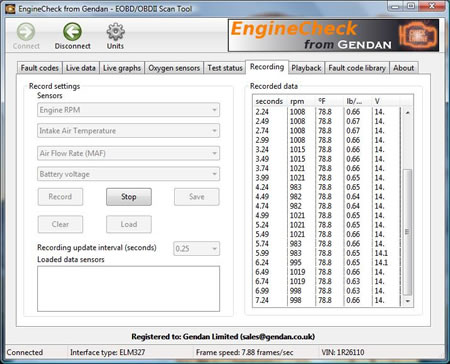The image size is (450, 364).
Task: Click the recorded data scrollbar thumb
Action: click(407, 232)
